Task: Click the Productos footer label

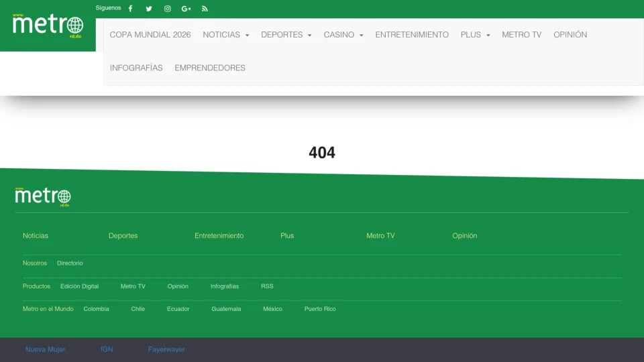Action: click(36, 286)
